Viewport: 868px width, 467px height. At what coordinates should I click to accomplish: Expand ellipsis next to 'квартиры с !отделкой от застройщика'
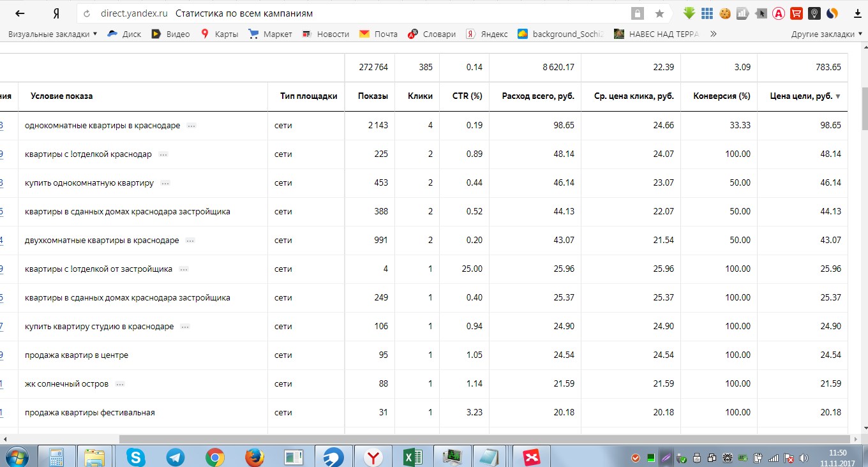pos(184,269)
